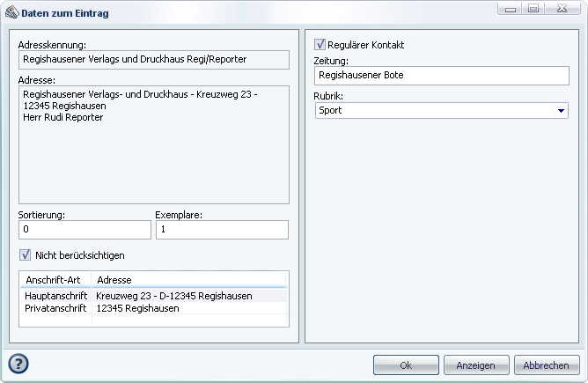588x383 pixels.
Task: Open the Rubrik dropdown arrow
Action: point(562,111)
